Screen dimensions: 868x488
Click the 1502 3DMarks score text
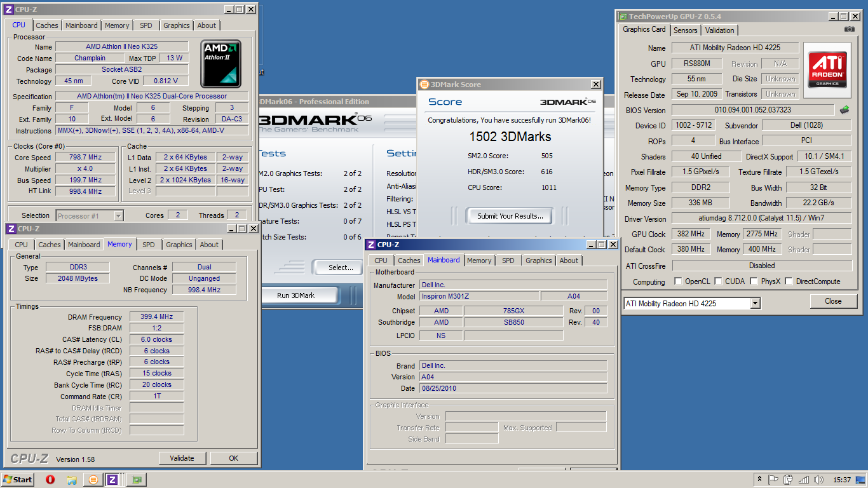[510, 137]
